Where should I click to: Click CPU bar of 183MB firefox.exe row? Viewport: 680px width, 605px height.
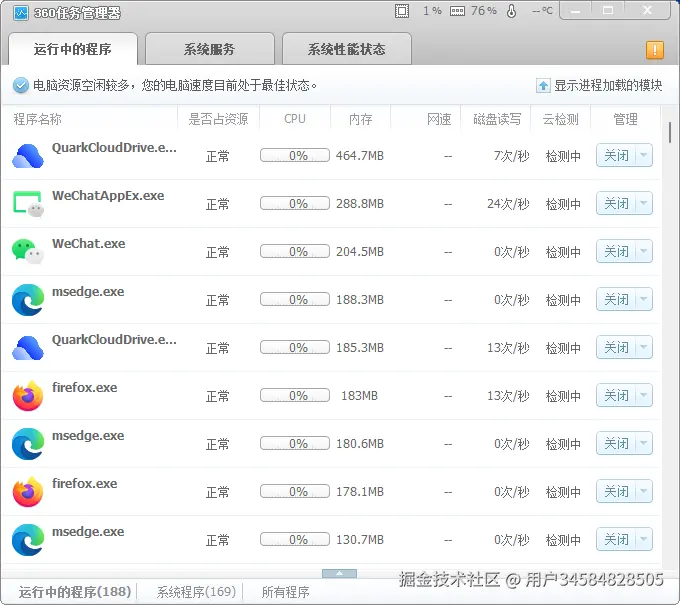(x=295, y=396)
